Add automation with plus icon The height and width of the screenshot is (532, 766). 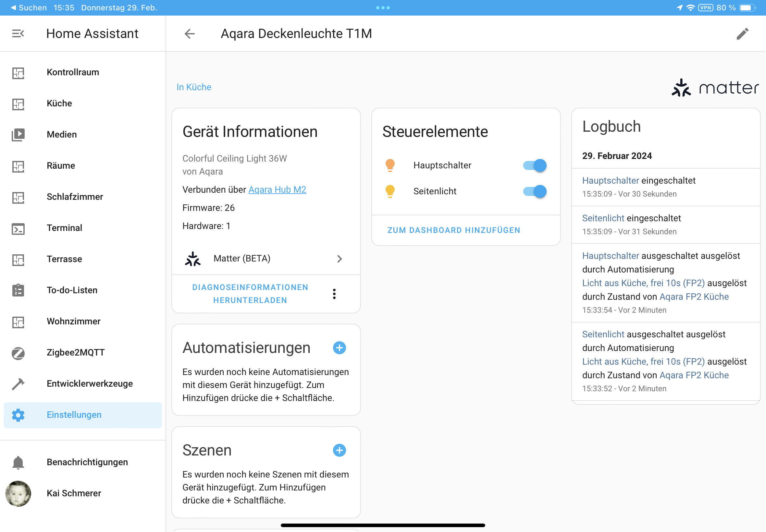pos(339,348)
